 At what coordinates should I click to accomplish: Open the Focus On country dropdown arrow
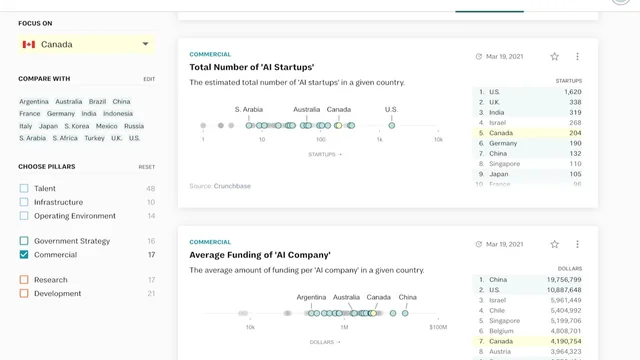click(145, 44)
